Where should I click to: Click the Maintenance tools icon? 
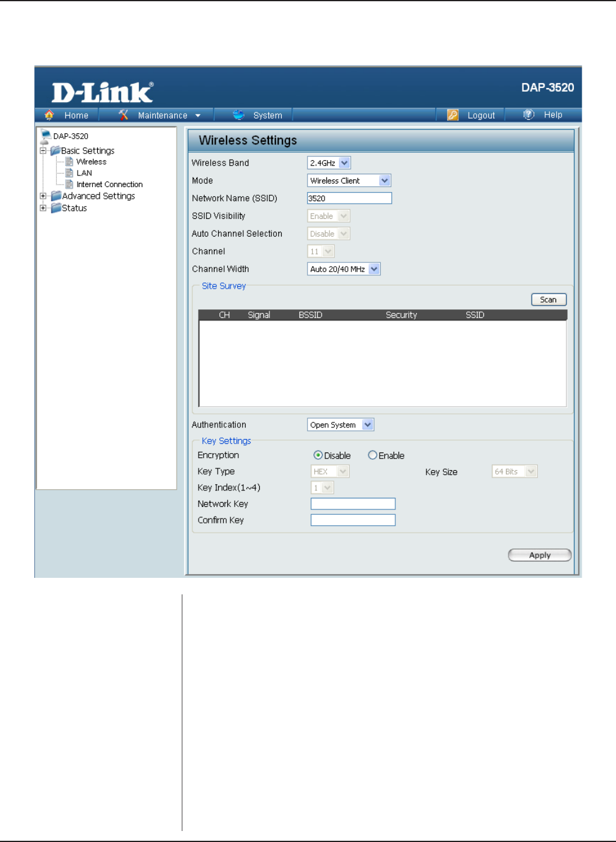pyautogui.click(x=123, y=115)
